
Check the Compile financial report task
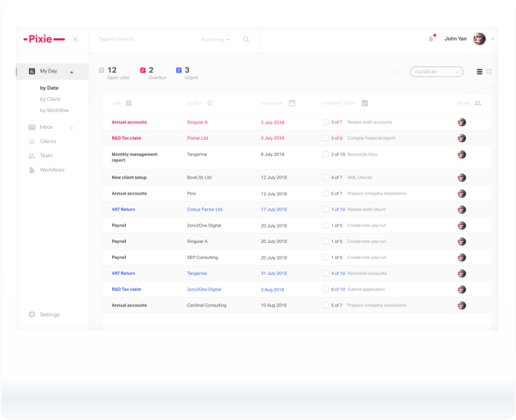coord(325,138)
